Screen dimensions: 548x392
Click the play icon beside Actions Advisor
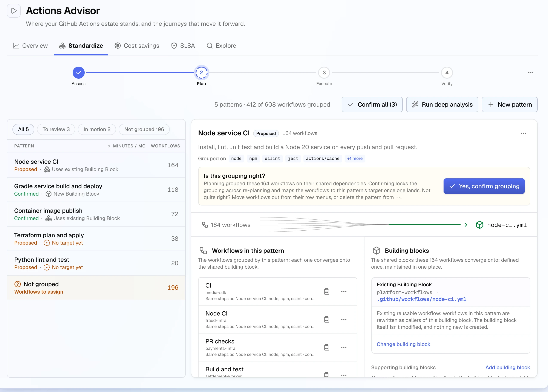coord(14,11)
